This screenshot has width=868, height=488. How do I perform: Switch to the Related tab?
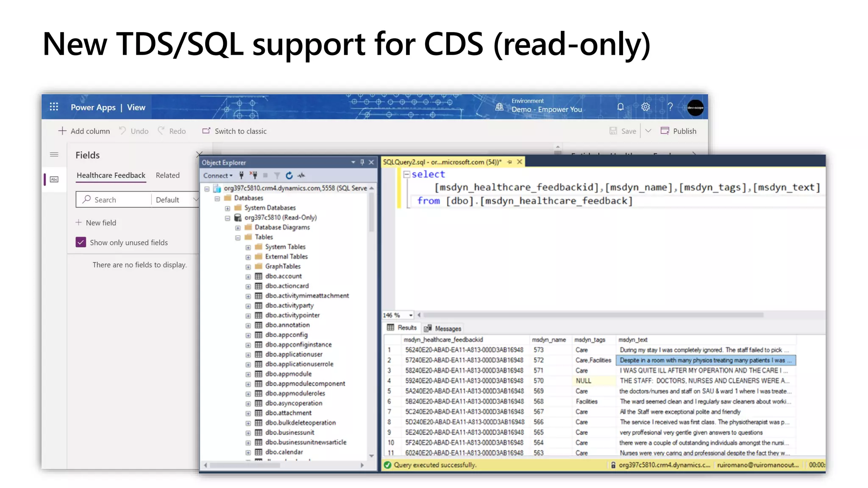coord(167,175)
